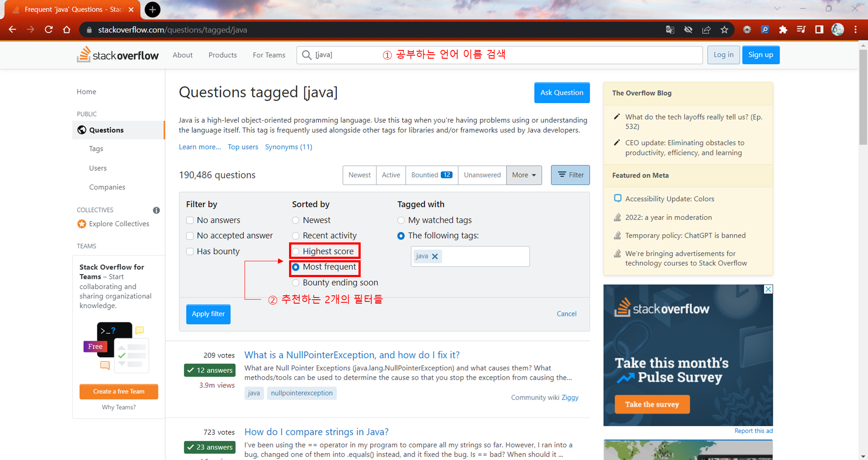
Task: Check the No accepted answer checkbox
Action: click(x=190, y=236)
